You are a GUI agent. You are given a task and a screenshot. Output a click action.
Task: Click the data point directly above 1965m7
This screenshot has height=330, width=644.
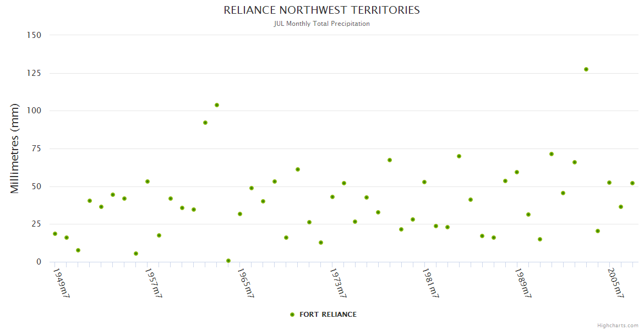point(240,214)
